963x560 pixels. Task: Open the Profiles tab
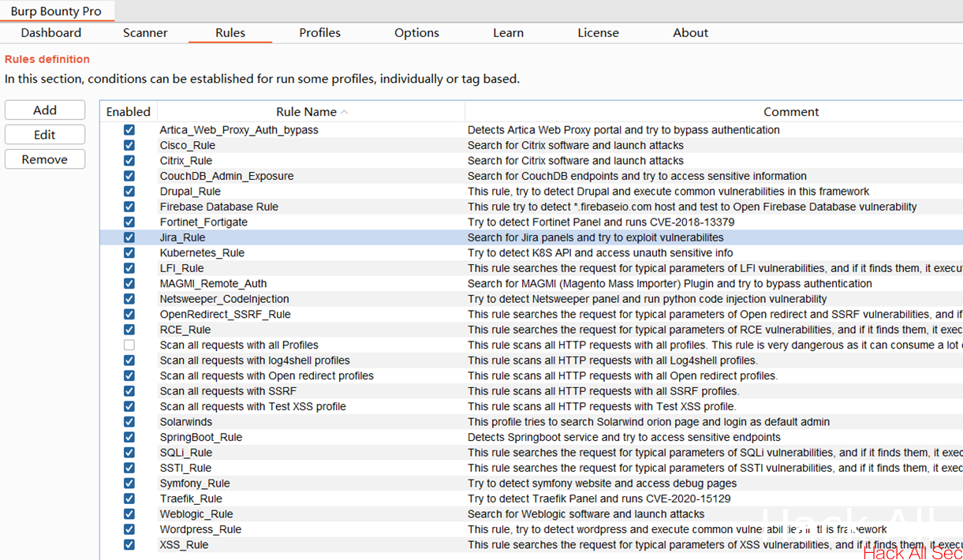pyautogui.click(x=319, y=33)
